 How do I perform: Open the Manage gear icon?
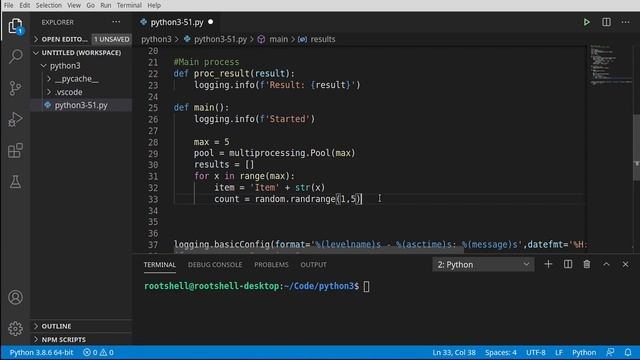click(16, 328)
